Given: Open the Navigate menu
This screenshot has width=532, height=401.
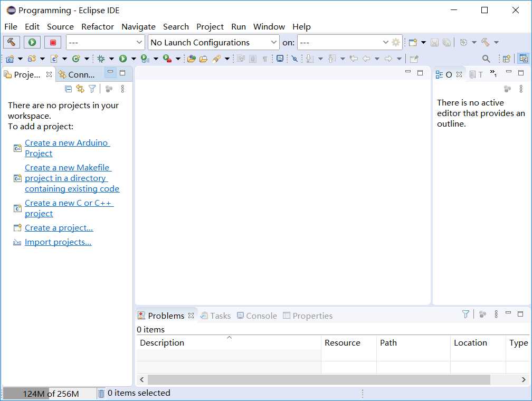Looking at the screenshot, I should click(x=138, y=26).
